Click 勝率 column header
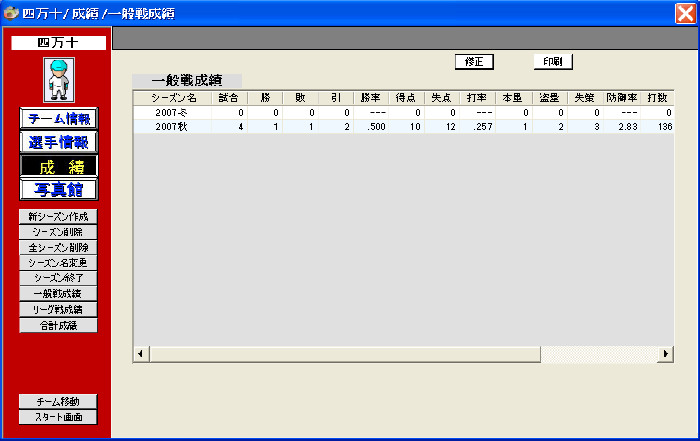 pyautogui.click(x=371, y=98)
